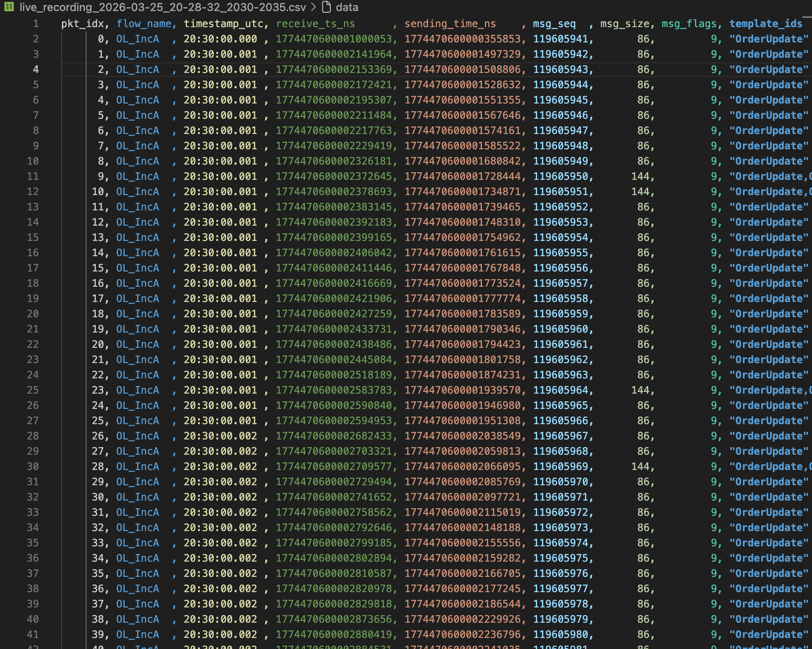Click msg_seq value 119605980
Viewport: 812px width, 649px height.
click(561, 635)
